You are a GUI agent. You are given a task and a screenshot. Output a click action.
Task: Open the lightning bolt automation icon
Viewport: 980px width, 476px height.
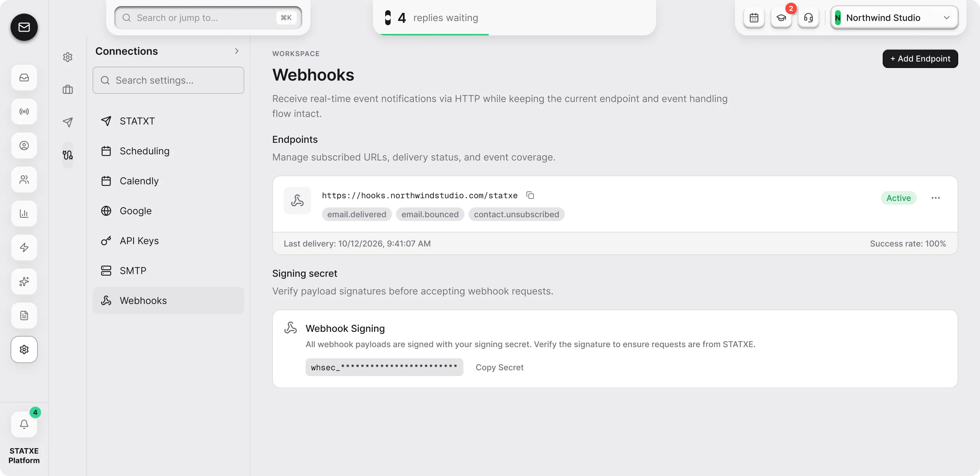(24, 248)
